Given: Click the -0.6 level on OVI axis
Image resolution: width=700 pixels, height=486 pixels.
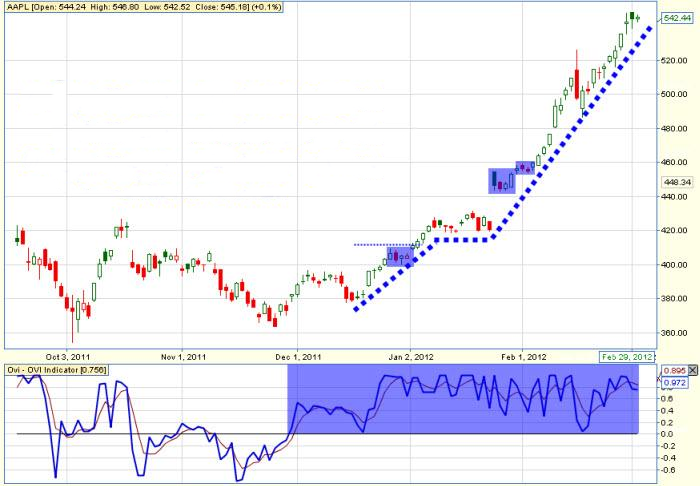Looking at the screenshot, I should (x=667, y=470).
